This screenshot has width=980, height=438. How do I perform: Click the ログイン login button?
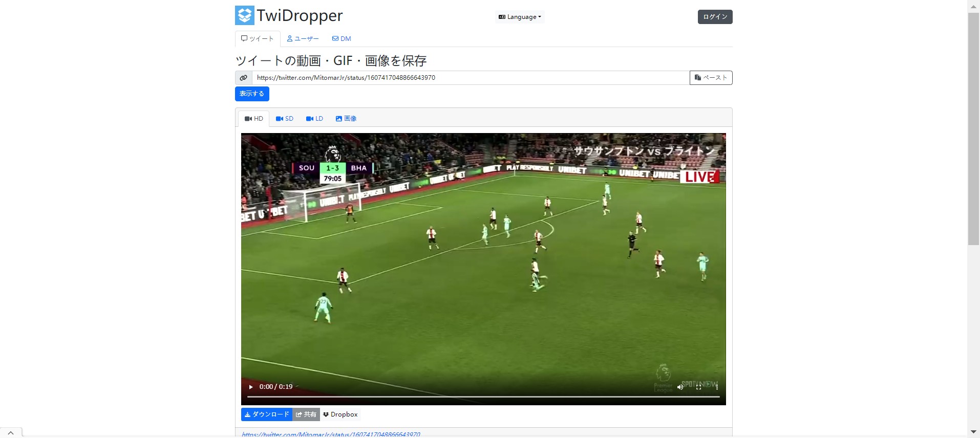(x=715, y=17)
